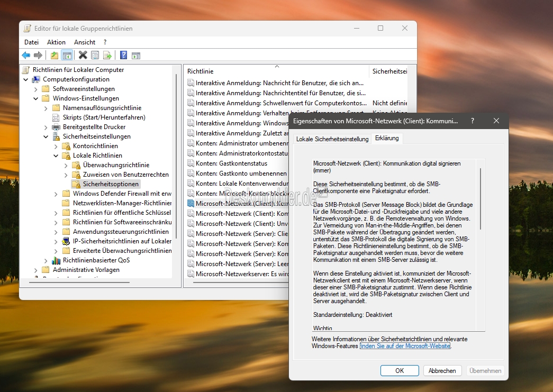Click the Export List toolbar icon
This screenshot has width=553, height=392.
(x=107, y=56)
